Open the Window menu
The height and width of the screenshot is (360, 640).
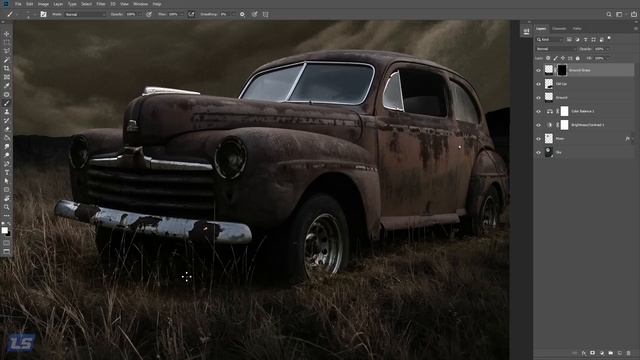pos(140,4)
